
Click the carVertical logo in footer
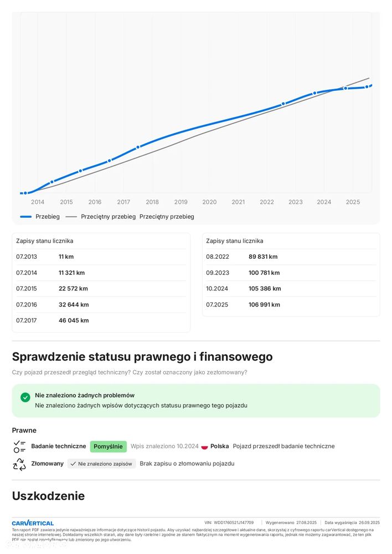33,523
